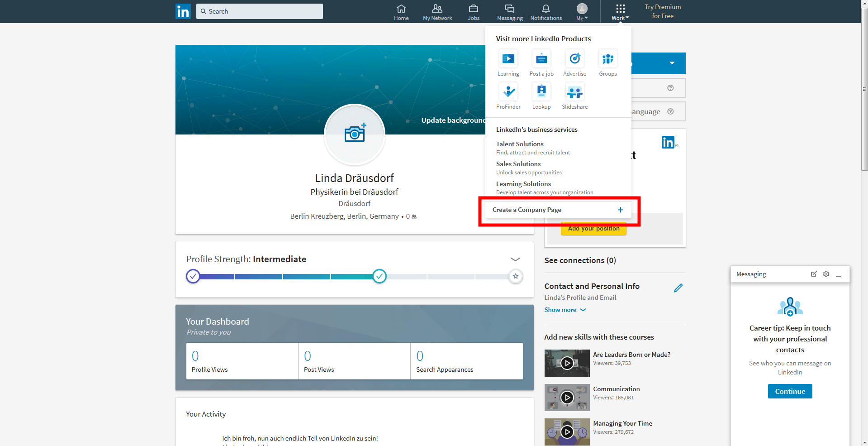Open See connections (0) link

(580, 260)
